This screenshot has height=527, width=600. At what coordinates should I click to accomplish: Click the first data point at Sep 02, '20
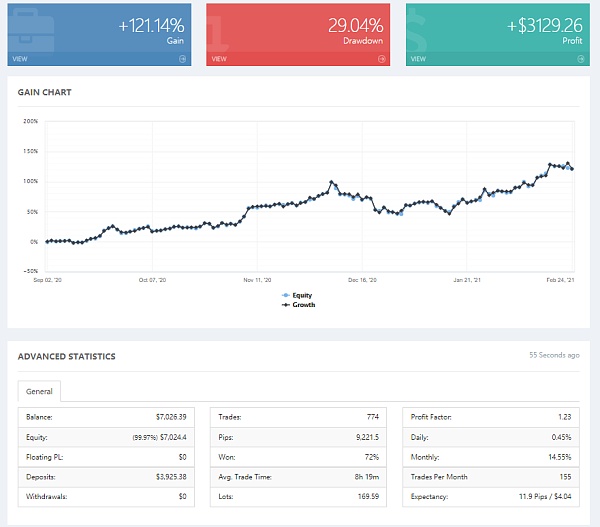[x=47, y=241]
